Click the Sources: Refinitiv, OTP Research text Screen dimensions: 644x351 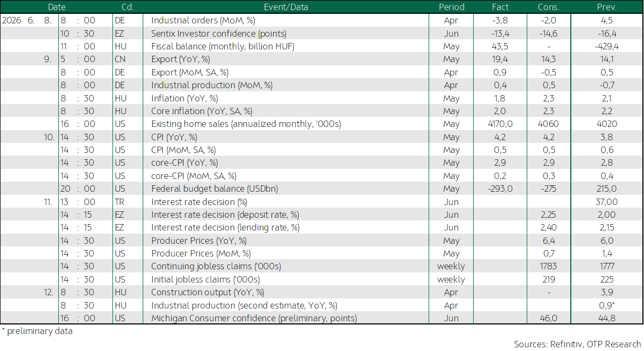coord(578,344)
